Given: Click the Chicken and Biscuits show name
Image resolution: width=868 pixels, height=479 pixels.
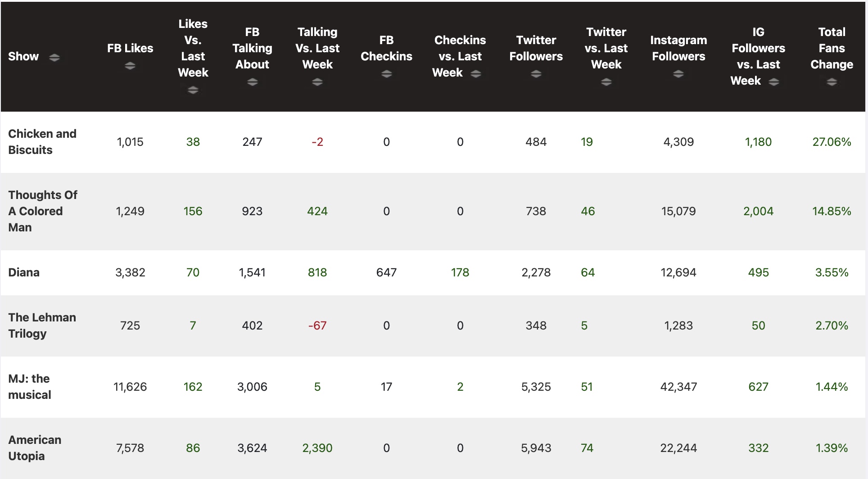Looking at the screenshot, I should [42, 142].
